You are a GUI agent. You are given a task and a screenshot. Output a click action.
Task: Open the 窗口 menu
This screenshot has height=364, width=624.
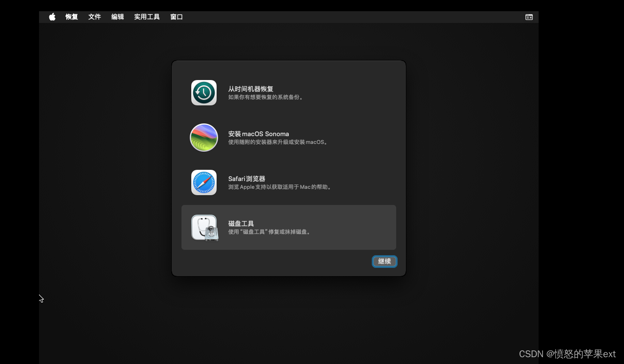[x=177, y=17]
